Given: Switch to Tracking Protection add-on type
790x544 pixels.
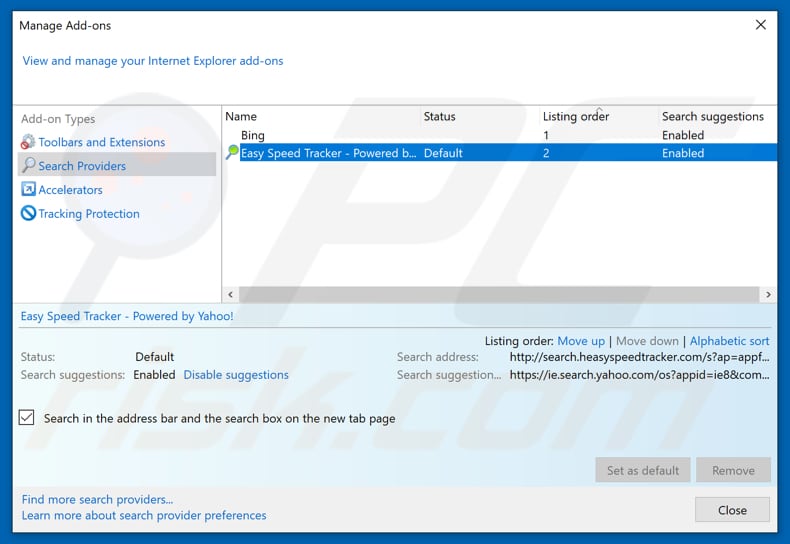Looking at the screenshot, I should [89, 214].
